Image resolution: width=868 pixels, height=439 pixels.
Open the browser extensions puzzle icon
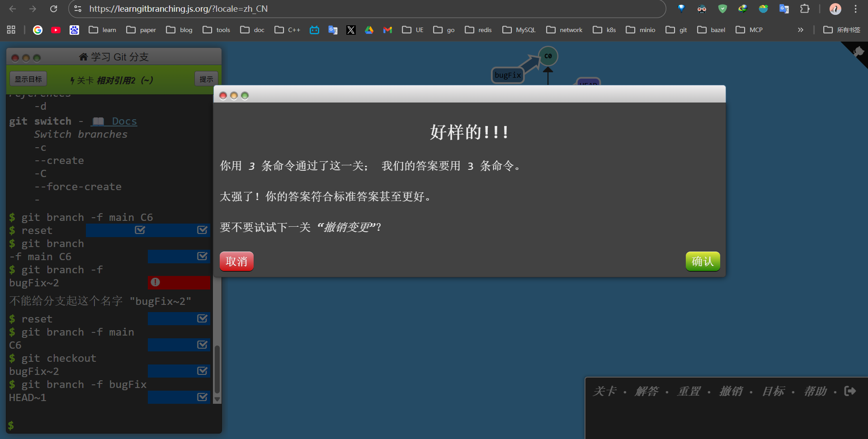click(805, 9)
